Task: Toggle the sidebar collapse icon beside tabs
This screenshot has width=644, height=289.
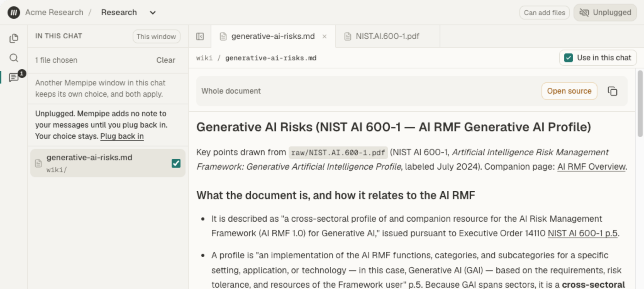Action: click(x=200, y=36)
